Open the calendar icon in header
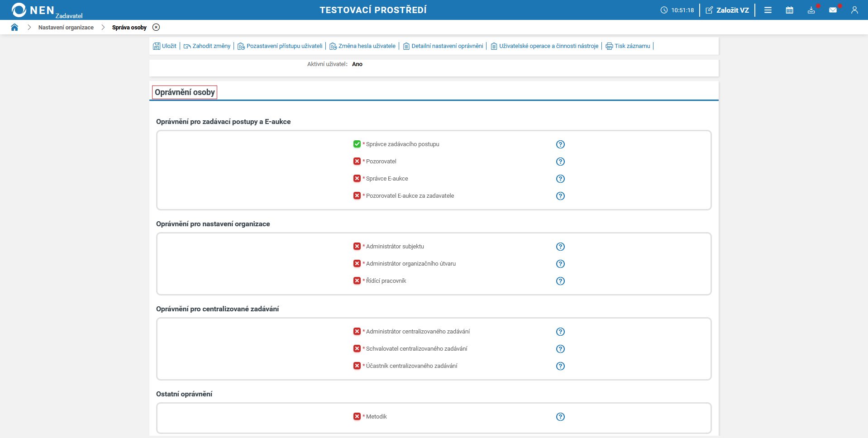Viewport: 868px width, 438px height. point(789,10)
